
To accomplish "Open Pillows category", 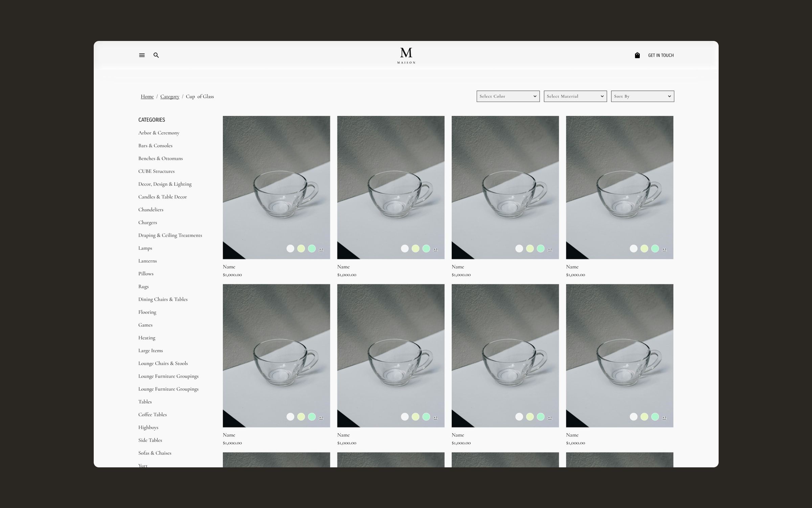I will tap(146, 274).
